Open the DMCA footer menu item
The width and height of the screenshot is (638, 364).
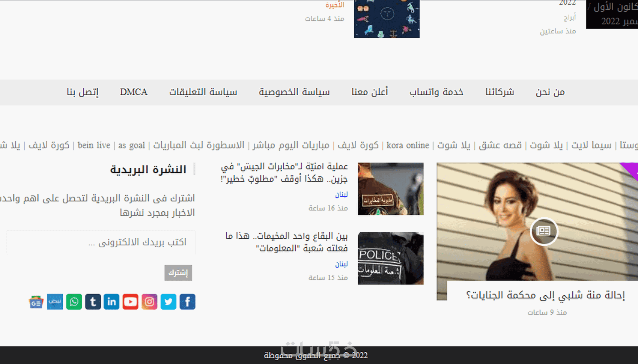[x=134, y=92]
